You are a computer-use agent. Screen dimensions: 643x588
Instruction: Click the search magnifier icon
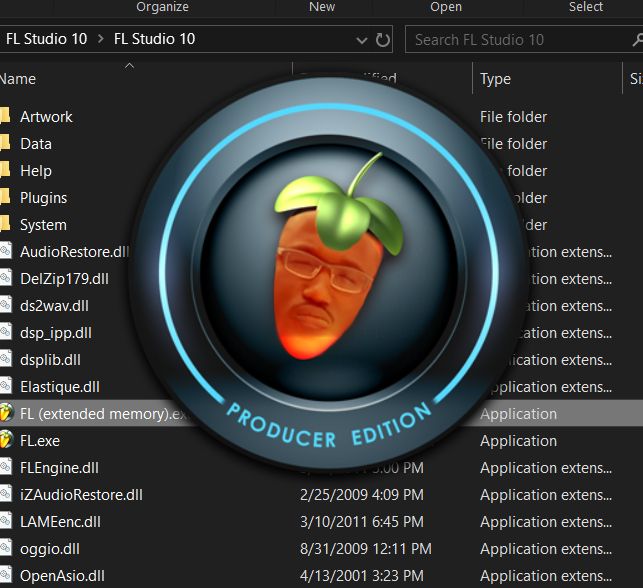point(637,40)
